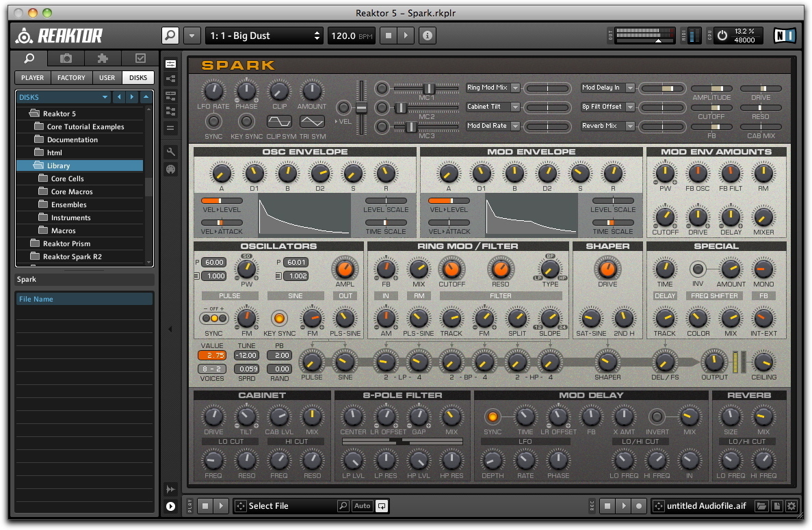This screenshot has height=530, width=812.
Task: Open the snapshot camera tab in sidebar
Action: tap(66, 59)
